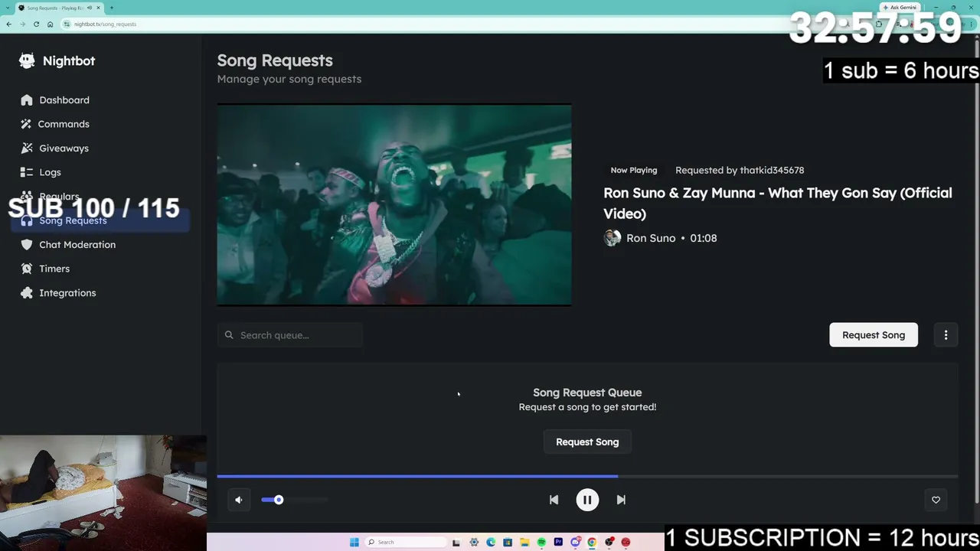Pause the current song
Viewport: 980px width, 551px height.
[x=587, y=500]
